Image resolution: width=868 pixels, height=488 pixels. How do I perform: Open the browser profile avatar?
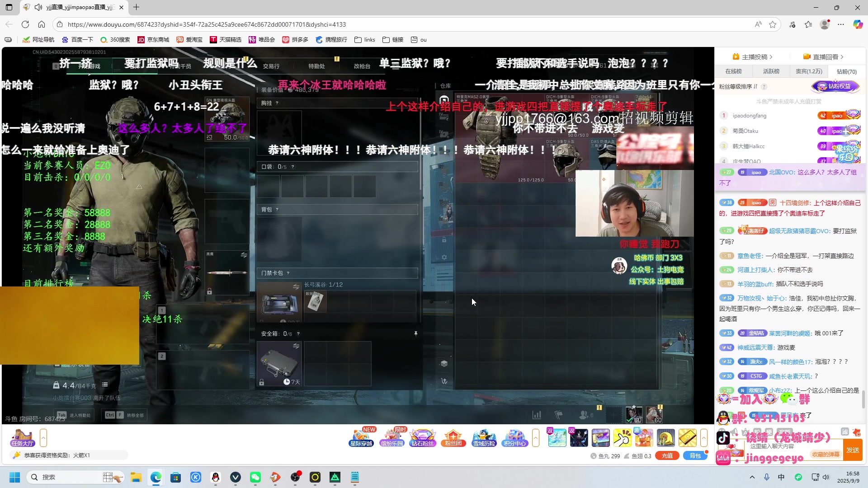pos(825,24)
